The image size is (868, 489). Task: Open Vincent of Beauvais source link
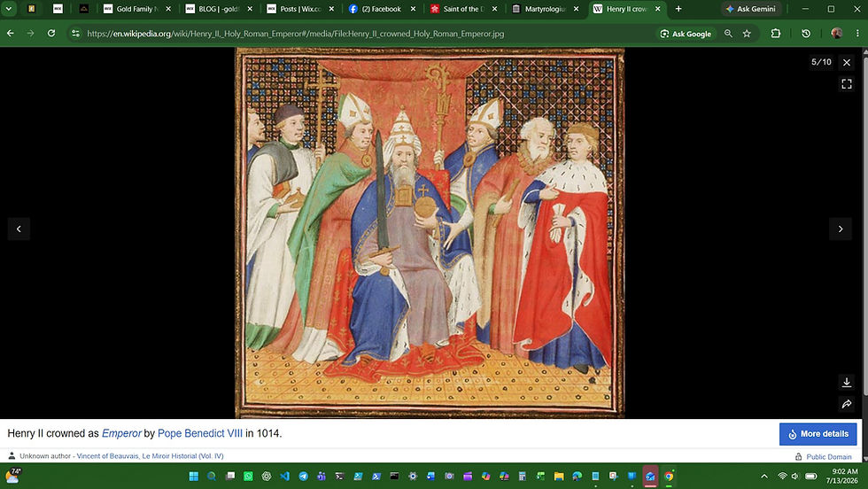coord(150,456)
